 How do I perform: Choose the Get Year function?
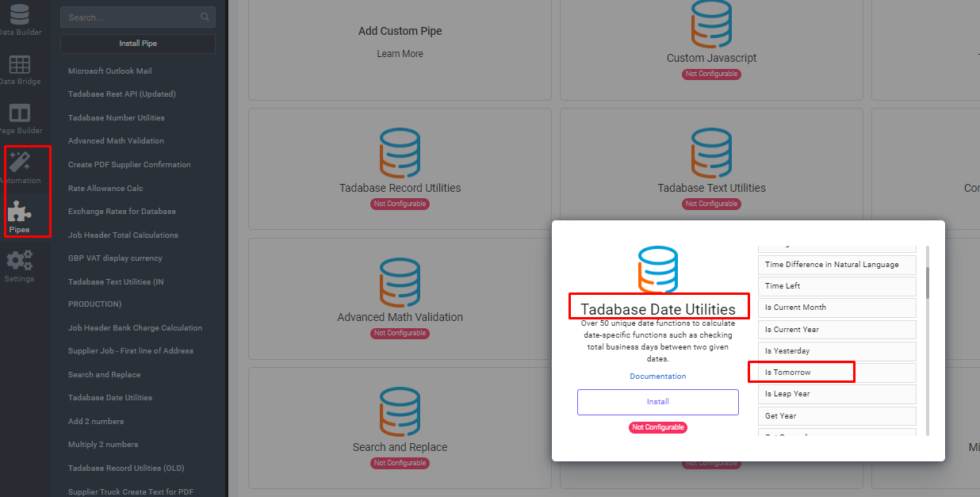(837, 416)
